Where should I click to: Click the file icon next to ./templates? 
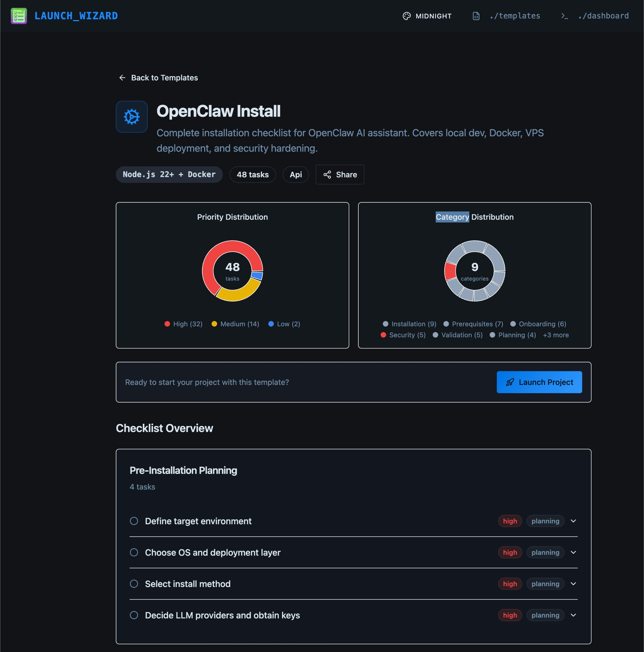tap(476, 16)
